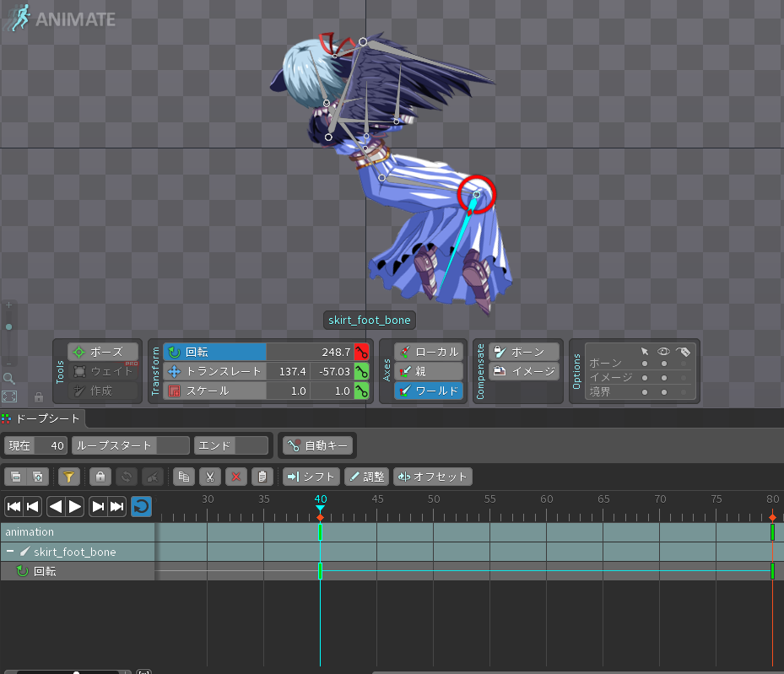The height and width of the screenshot is (674, 784).
Task: Click frame 60 on the timeline ruler
Action: coord(547,499)
